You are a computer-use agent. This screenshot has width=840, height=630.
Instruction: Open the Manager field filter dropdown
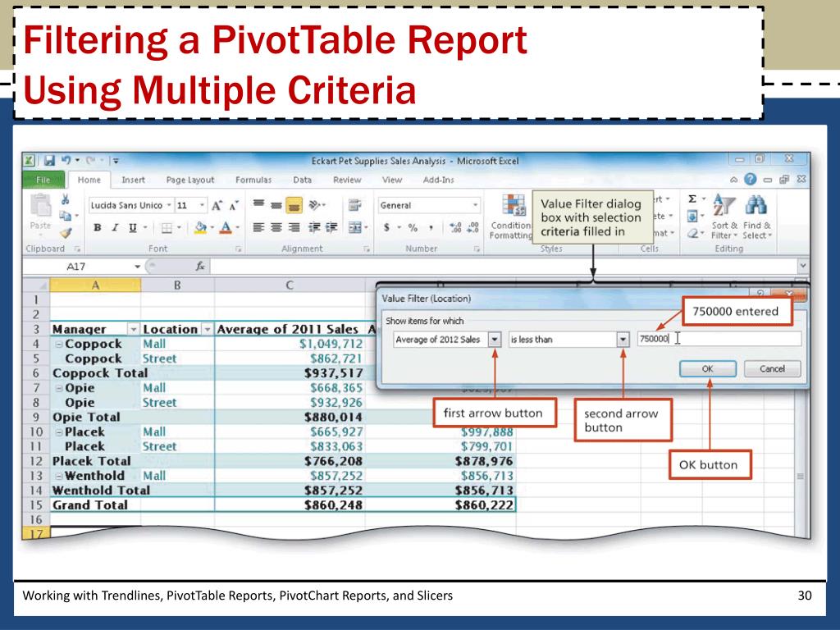point(133,330)
